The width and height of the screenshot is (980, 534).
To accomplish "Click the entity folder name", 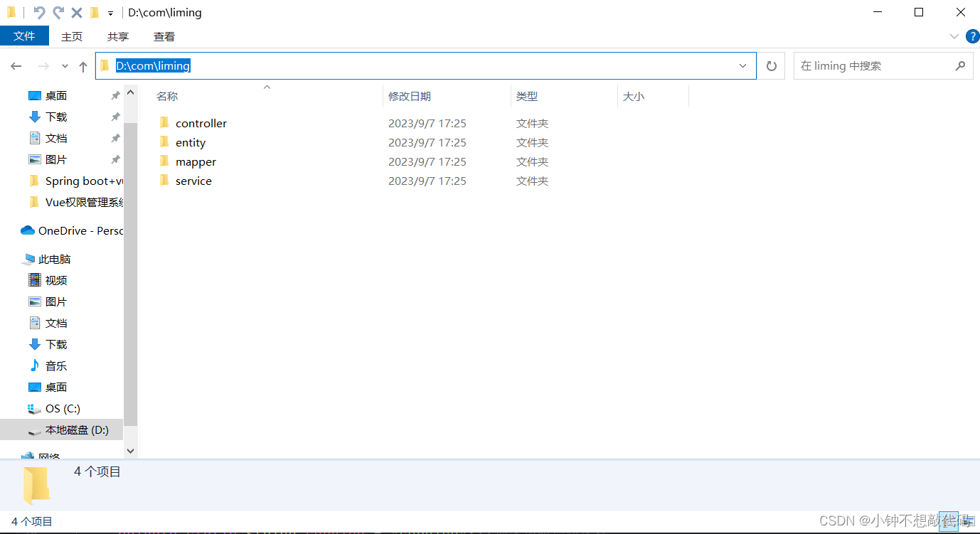I will point(191,142).
